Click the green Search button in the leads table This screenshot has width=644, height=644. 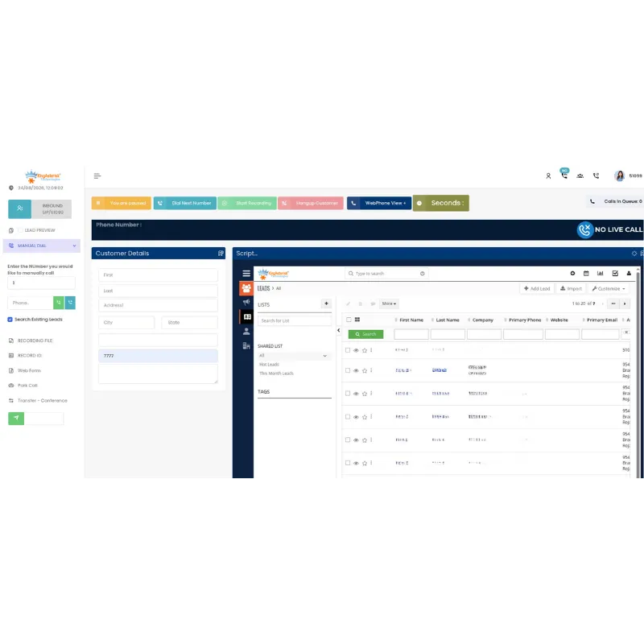click(x=365, y=334)
